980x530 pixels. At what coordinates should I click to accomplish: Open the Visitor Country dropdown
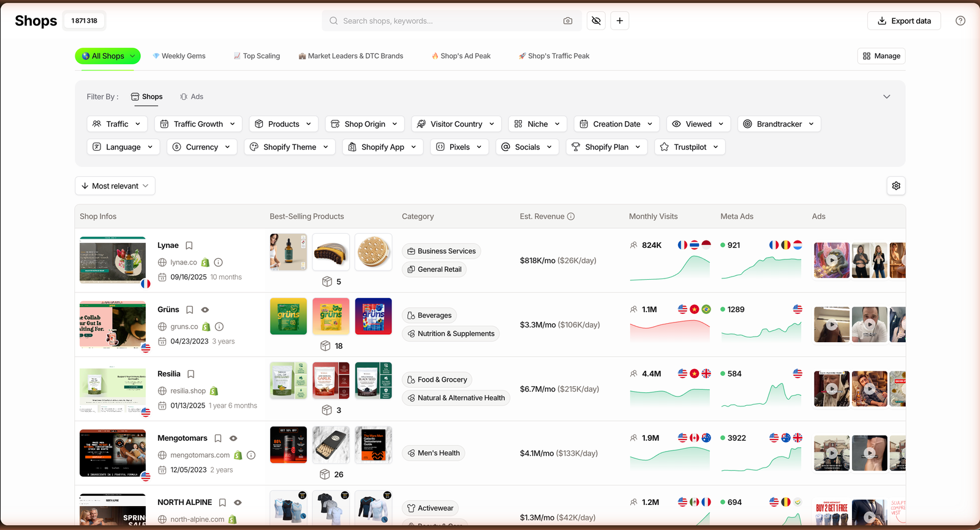456,124
